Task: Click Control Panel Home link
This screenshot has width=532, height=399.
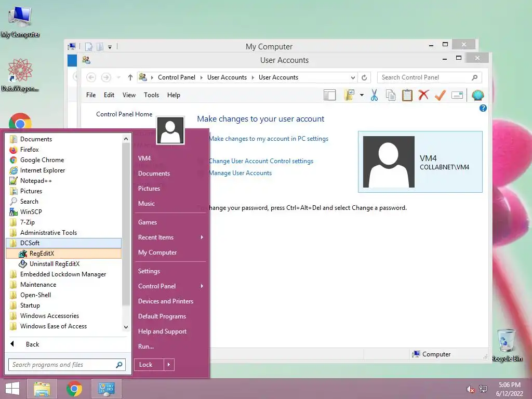Action: pos(124,114)
